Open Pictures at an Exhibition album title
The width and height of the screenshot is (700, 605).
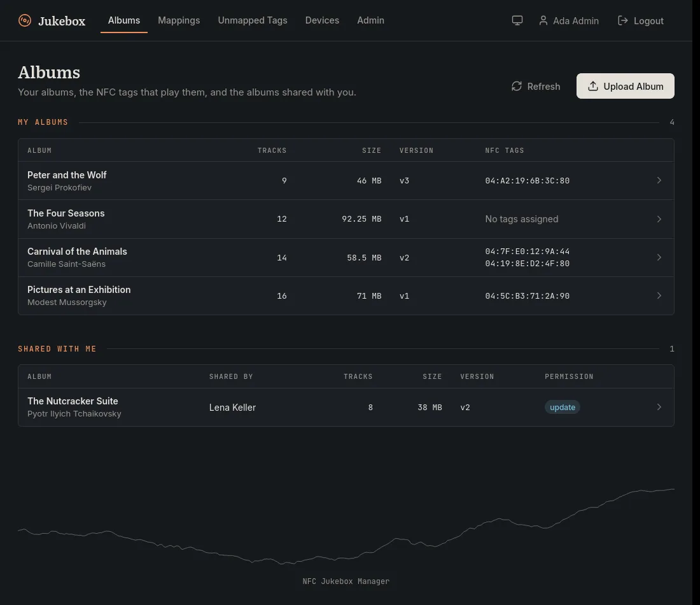(x=79, y=290)
